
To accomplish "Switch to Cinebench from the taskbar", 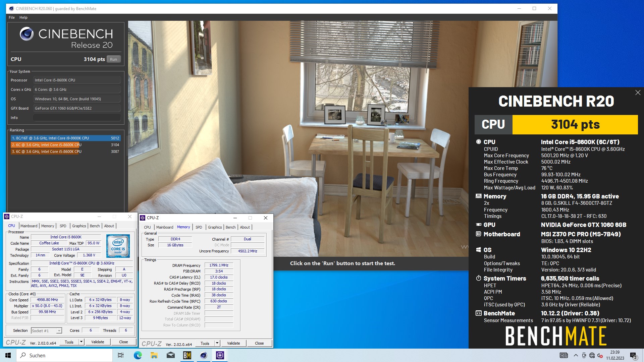I will coord(203,355).
